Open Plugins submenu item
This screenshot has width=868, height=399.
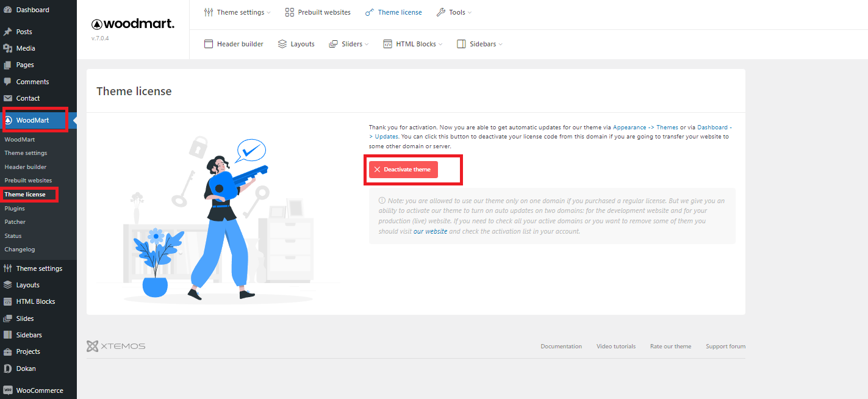15,208
